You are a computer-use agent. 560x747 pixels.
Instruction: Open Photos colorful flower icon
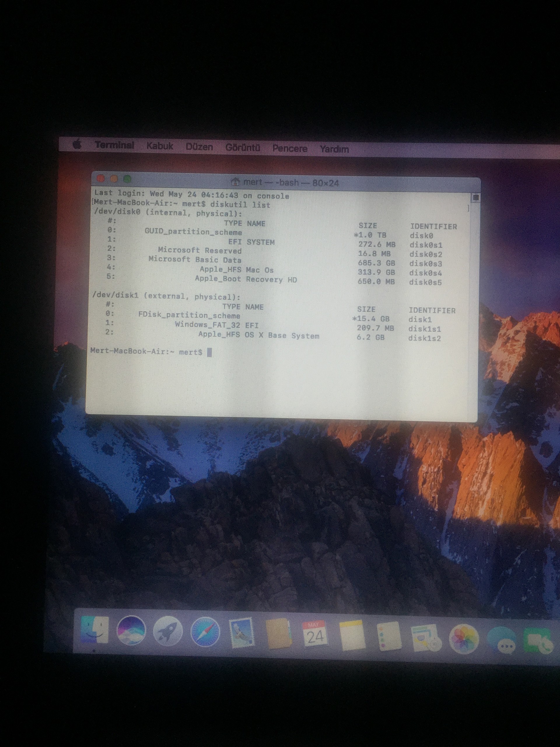pos(464,639)
